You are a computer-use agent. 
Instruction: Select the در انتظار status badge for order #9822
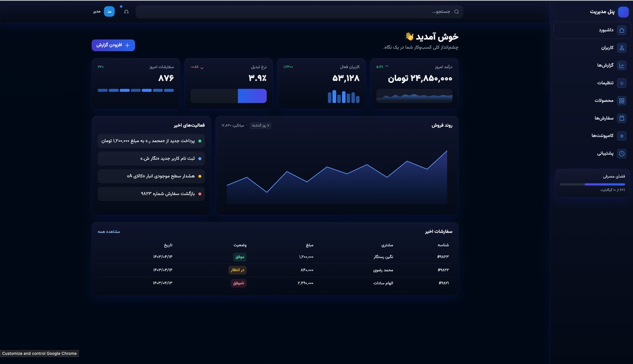coord(238,270)
